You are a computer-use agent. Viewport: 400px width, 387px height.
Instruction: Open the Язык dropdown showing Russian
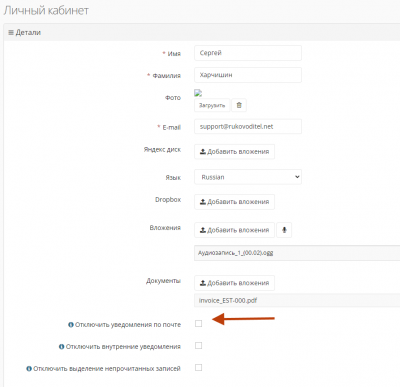(248, 177)
